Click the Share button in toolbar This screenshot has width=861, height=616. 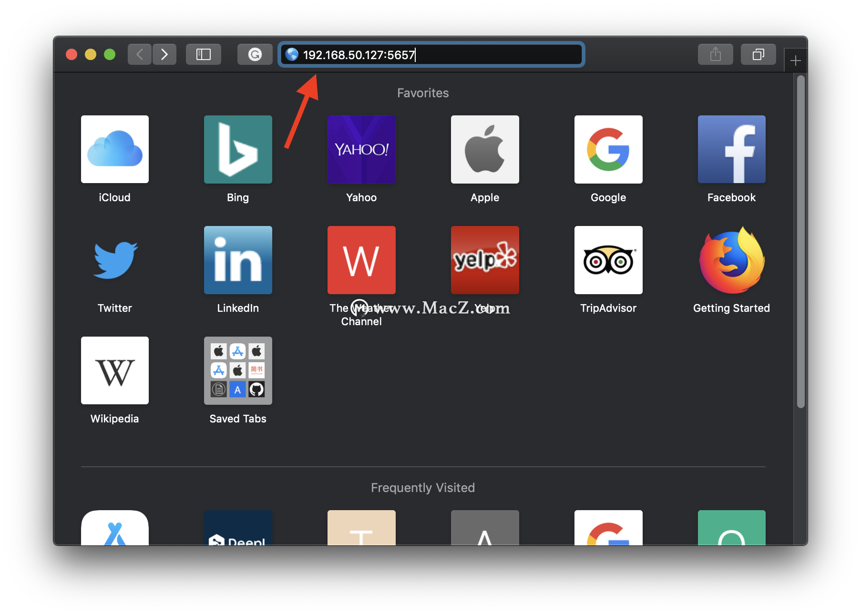pos(716,54)
